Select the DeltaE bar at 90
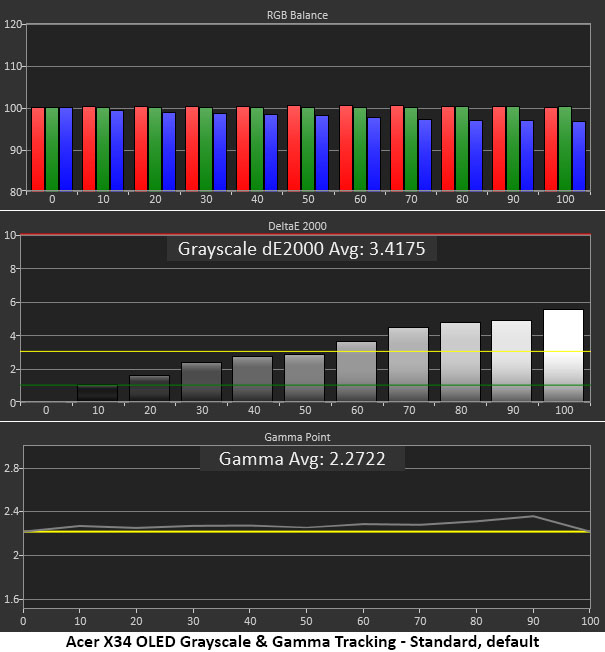The width and height of the screenshot is (605, 652). [x=511, y=361]
